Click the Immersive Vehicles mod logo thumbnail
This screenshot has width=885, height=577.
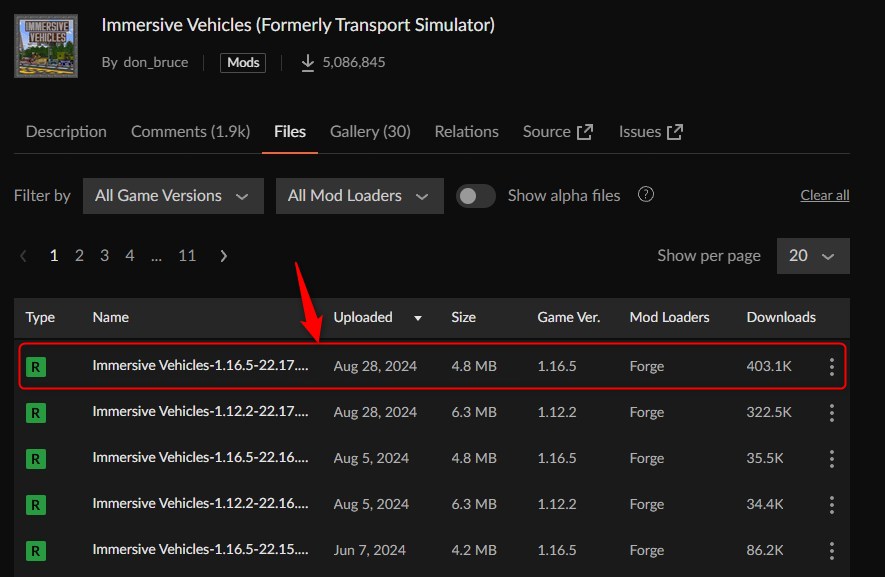pos(46,46)
